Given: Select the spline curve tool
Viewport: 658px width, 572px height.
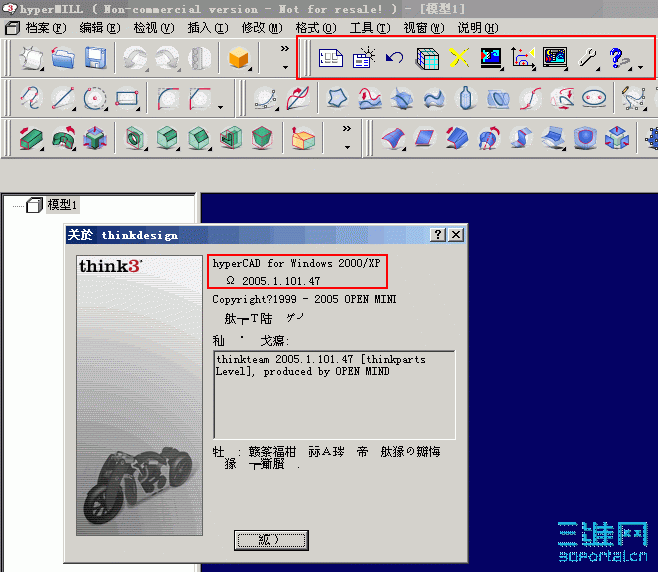Looking at the screenshot, I should coord(31,98).
